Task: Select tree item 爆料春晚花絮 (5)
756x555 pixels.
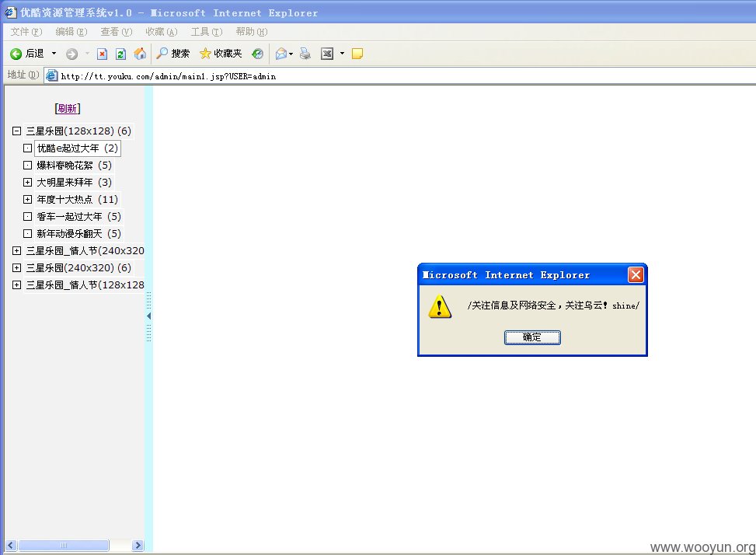Action: pyautogui.click(x=75, y=166)
